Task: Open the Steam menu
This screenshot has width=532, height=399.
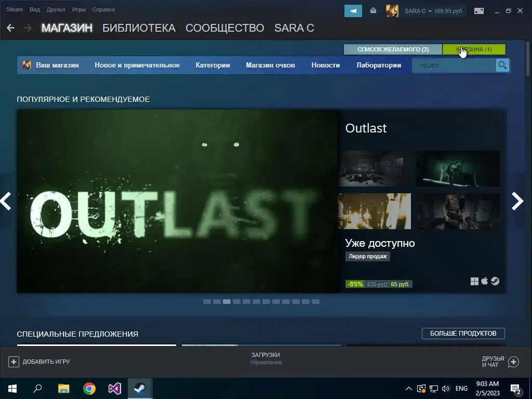Action: pyautogui.click(x=14, y=9)
